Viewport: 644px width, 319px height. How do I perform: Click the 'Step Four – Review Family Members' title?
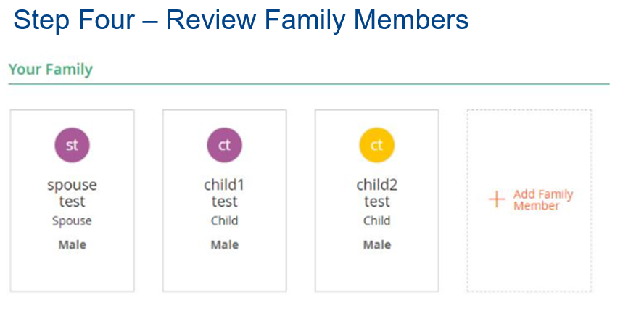[241, 20]
